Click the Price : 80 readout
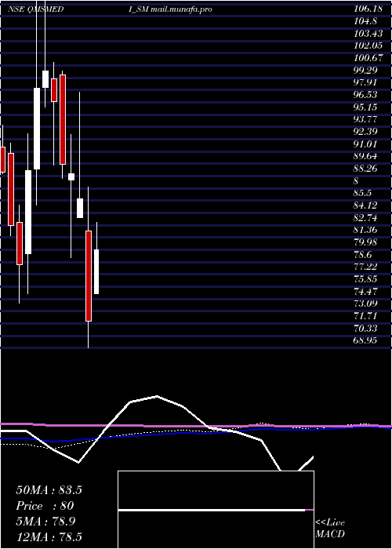392x549 pixels. point(45,506)
